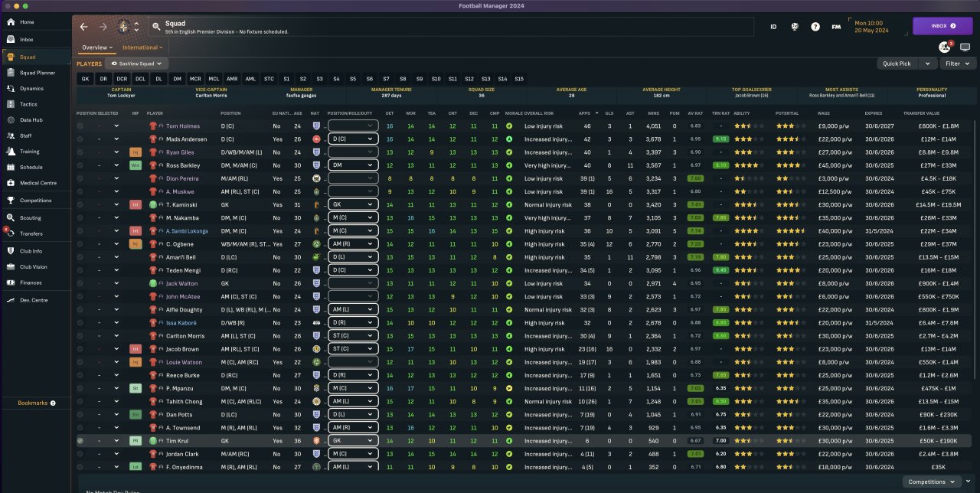This screenshot has height=493, width=980.
Task: Open Ross Barkley's DM role dropdown
Action: (354, 165)
